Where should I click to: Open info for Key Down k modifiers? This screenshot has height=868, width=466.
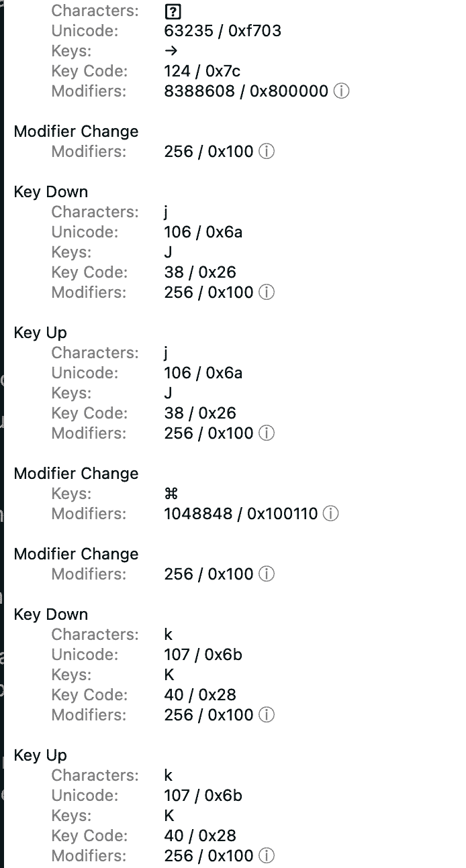click(x=267, y=715)
